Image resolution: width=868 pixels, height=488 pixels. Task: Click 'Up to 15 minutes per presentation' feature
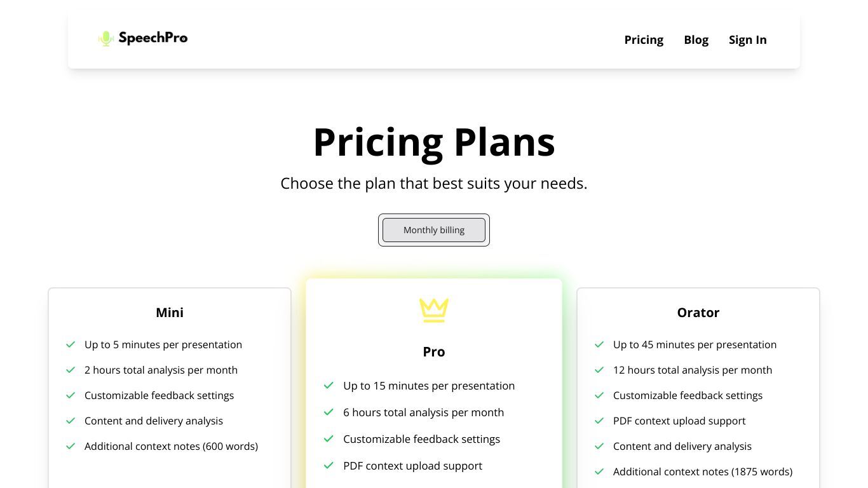click(429, 386)
